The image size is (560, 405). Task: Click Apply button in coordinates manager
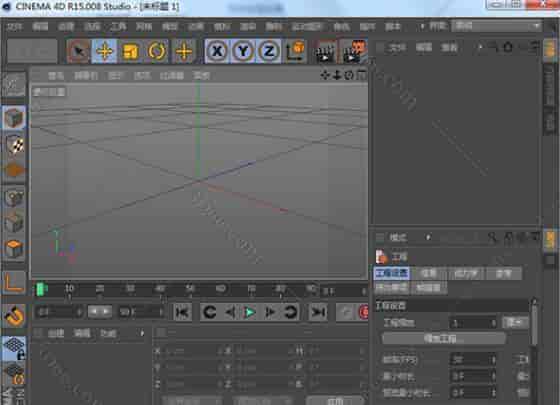tap(335, 400)
